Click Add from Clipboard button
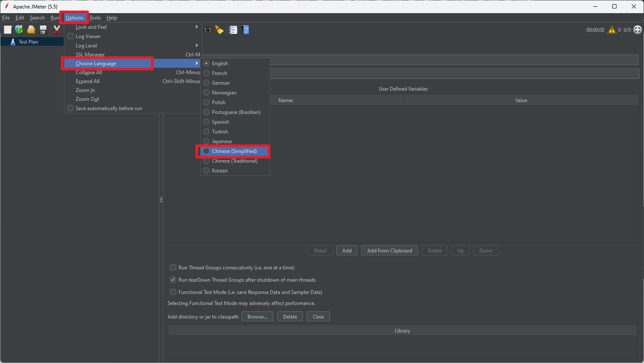Viewport: 644px width, 363px height. click(390, 251)
